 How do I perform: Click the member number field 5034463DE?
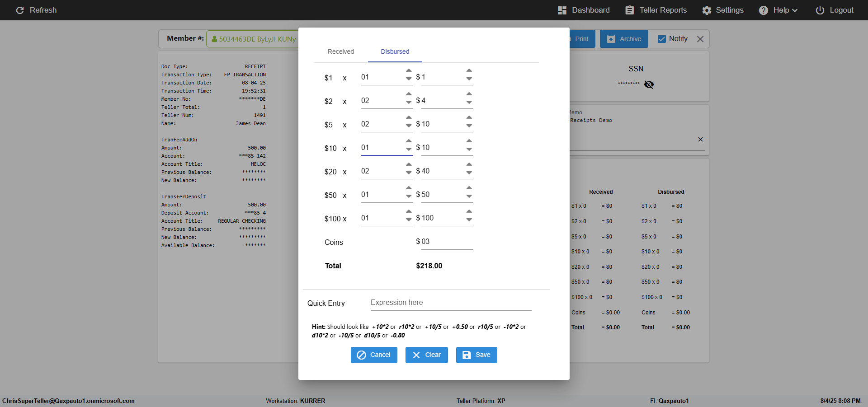point(253,39)
